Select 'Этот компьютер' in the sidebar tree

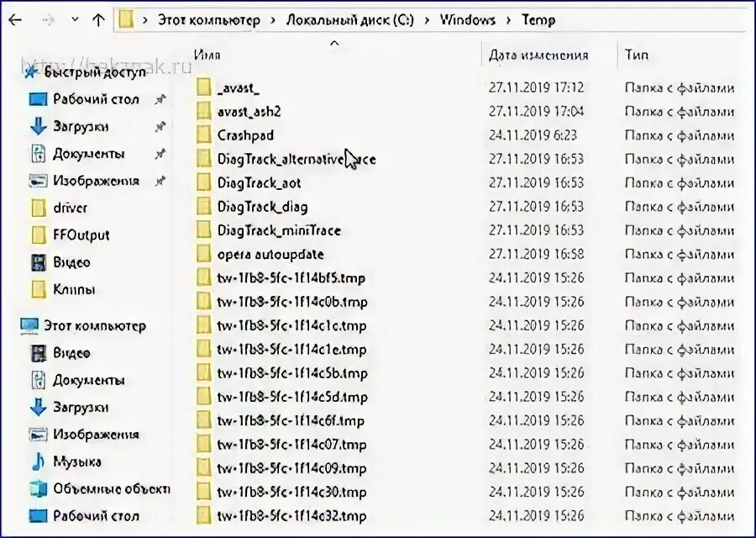click(x=94, y=325)
